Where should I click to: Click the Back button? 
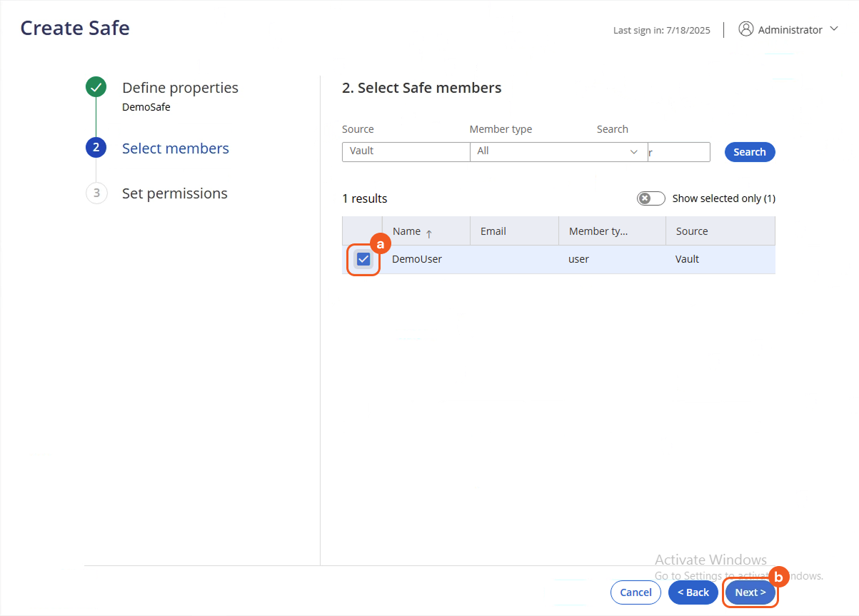click(693, 592)
